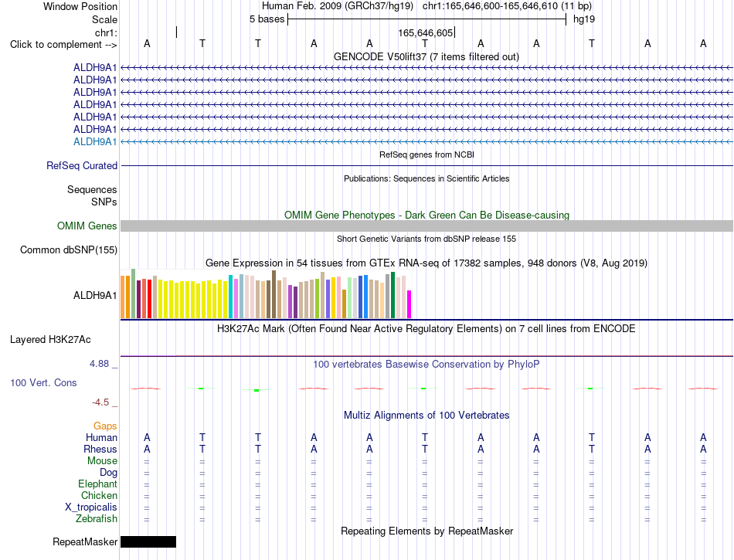Open 'RefSeq genes from NCBI' track title
The image size is (734, 560).
426,154
